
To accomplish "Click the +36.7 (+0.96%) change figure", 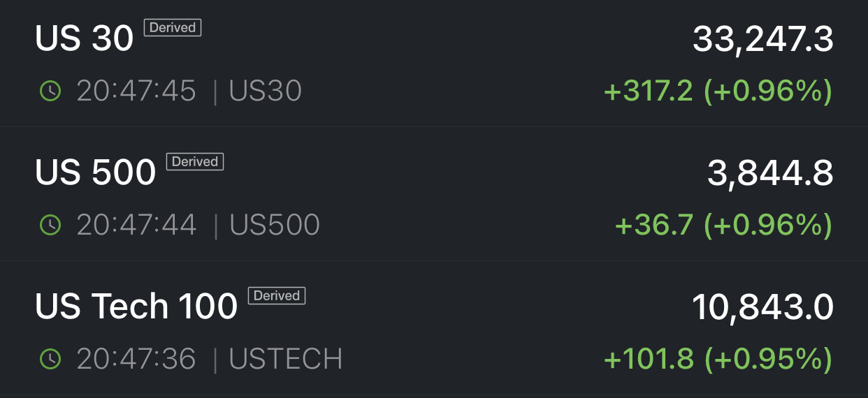I will [x=723, y=225].
